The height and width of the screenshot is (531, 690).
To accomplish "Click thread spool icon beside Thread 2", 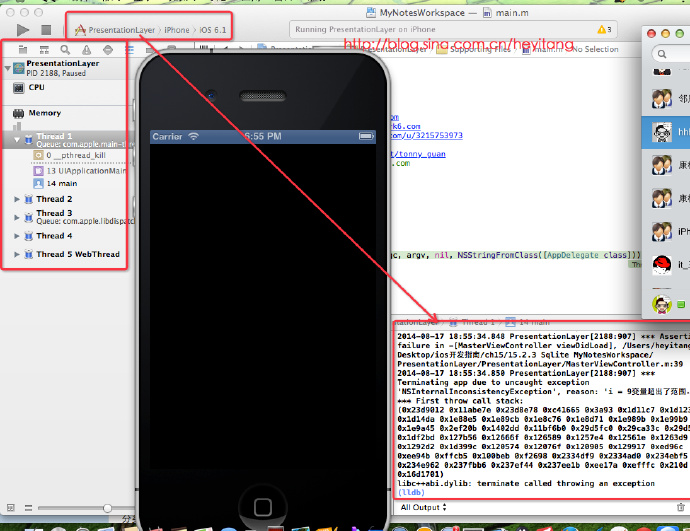I will click(29, 199).
